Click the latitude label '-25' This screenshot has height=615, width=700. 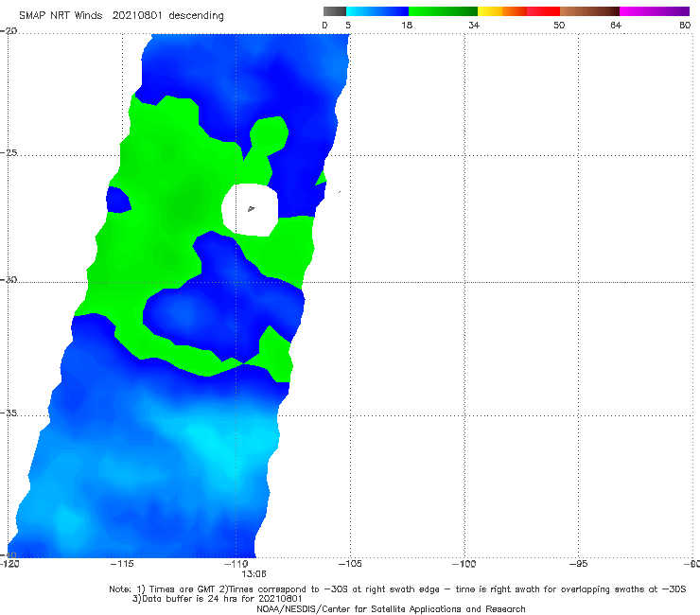[9, 152]
